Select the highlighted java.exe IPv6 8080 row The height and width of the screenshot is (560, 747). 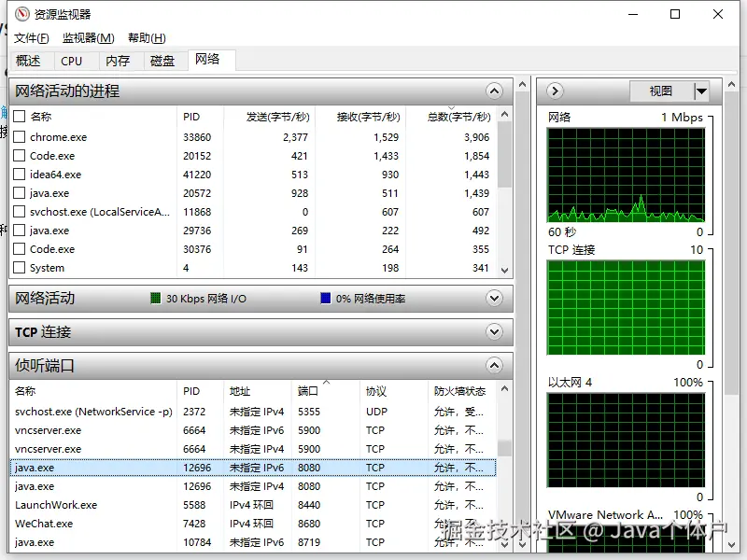(x=253, y=468)
